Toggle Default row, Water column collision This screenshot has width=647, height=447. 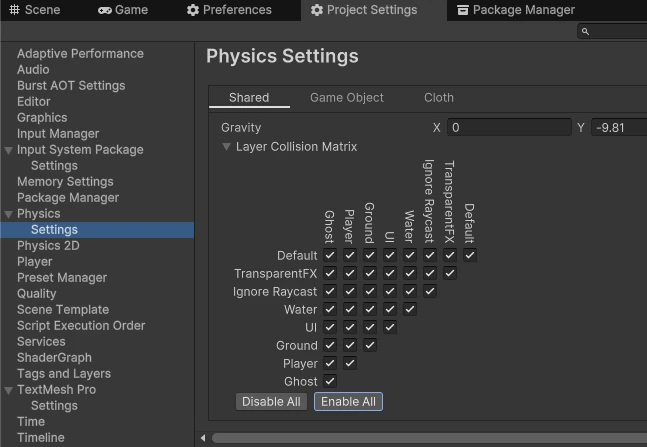click(410, 255)
